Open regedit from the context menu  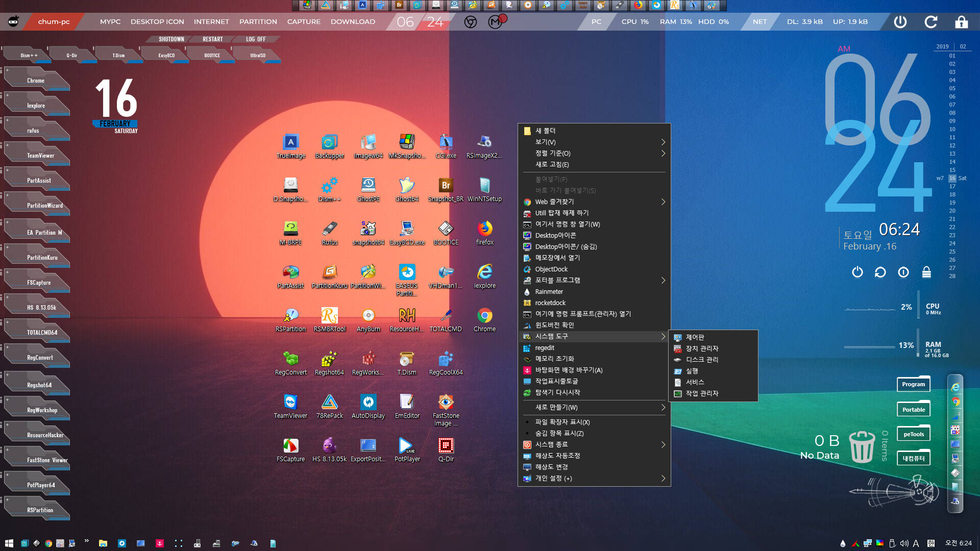594,347
